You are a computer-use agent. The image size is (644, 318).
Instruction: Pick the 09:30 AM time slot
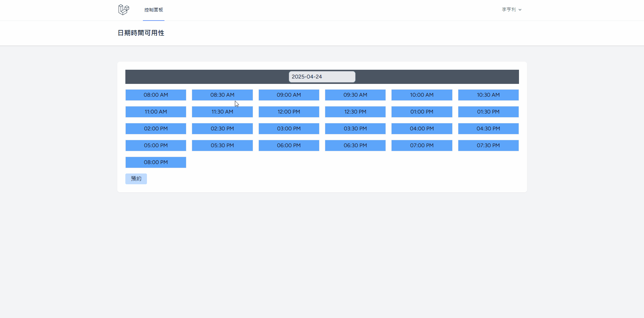pyautogui.click(x=355, y=95)
